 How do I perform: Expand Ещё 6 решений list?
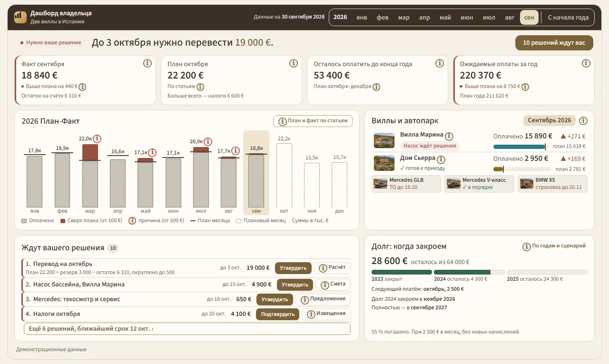(187, 329)
